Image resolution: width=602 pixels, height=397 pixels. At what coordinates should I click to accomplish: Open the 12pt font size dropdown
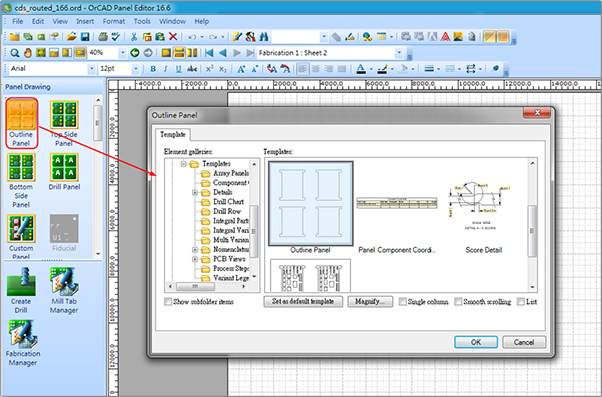click(136, 69)
